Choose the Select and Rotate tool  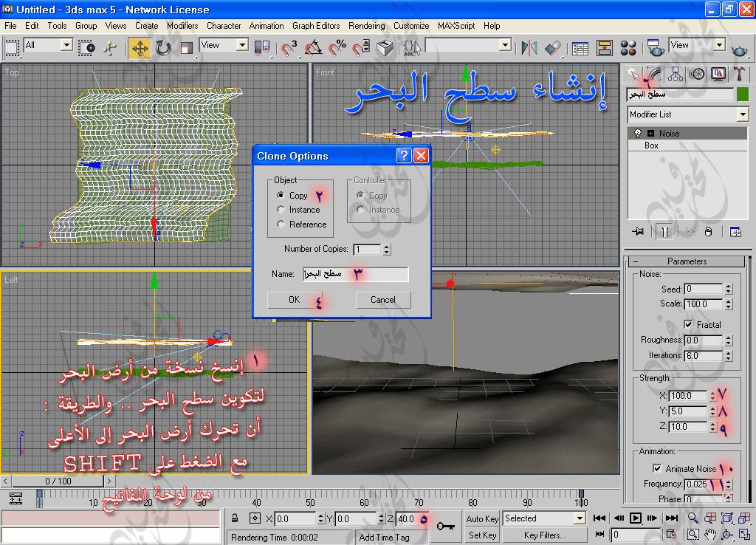click(x=163, y=47)
